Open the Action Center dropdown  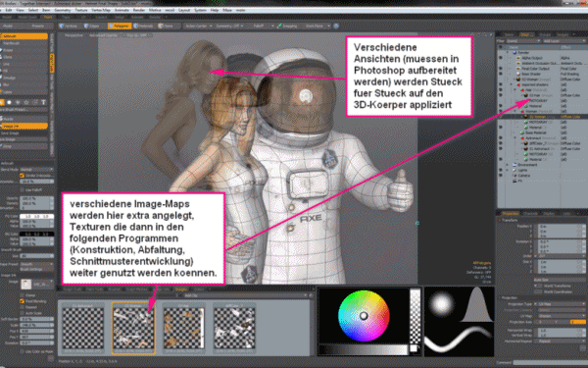click(x=198, y=26)
